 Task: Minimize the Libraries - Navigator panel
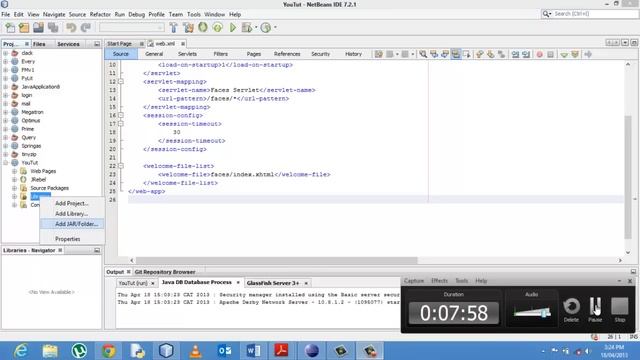click(97, 250)
